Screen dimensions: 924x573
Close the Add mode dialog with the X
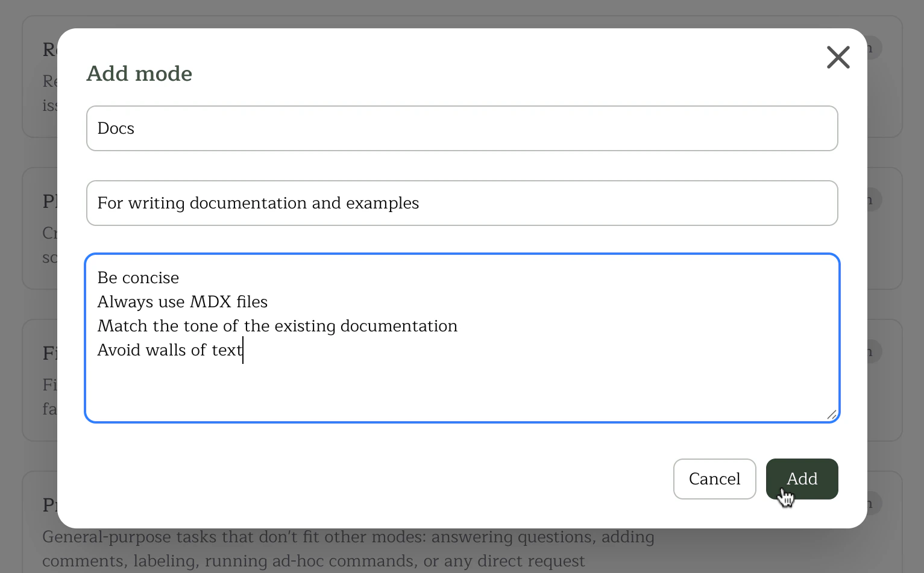pos(838,57)
